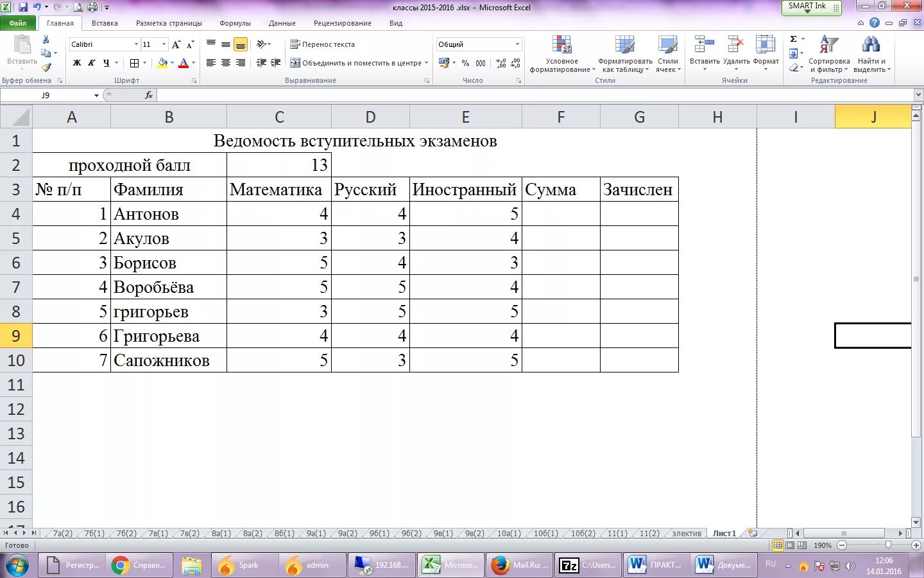Click the formula bar input field
The height and width of the screenshot is (578, 924).
coord(535,95)
